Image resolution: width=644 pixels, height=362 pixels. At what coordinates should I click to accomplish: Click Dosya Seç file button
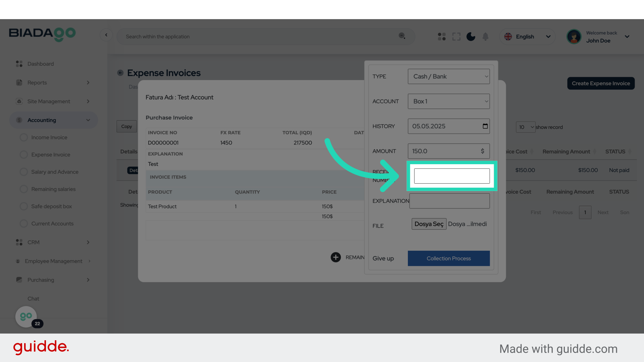click(x=429, y=224)
